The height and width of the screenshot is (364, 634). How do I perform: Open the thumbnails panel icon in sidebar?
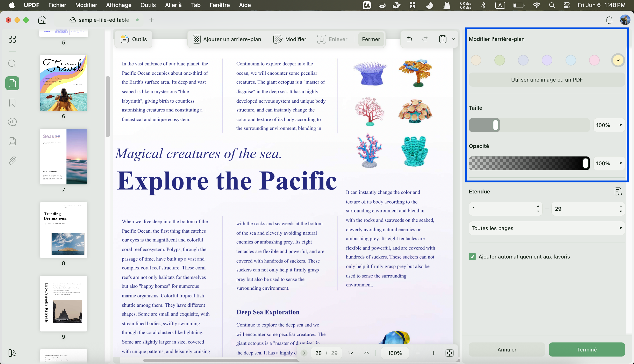pyautogui.click(x=12, y=39)
